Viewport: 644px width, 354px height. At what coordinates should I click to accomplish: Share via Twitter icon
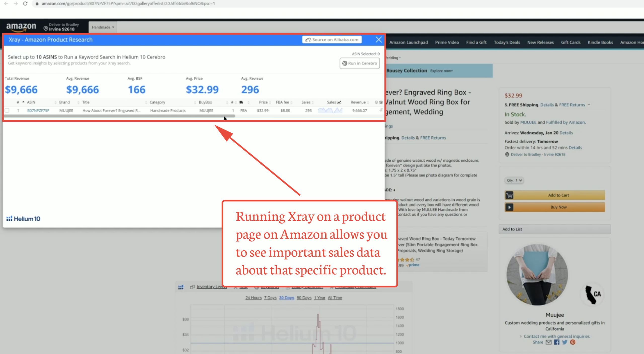click(565, 342)
